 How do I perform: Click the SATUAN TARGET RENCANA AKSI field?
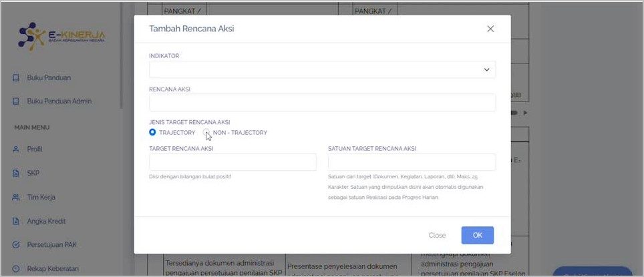[412, 162]
